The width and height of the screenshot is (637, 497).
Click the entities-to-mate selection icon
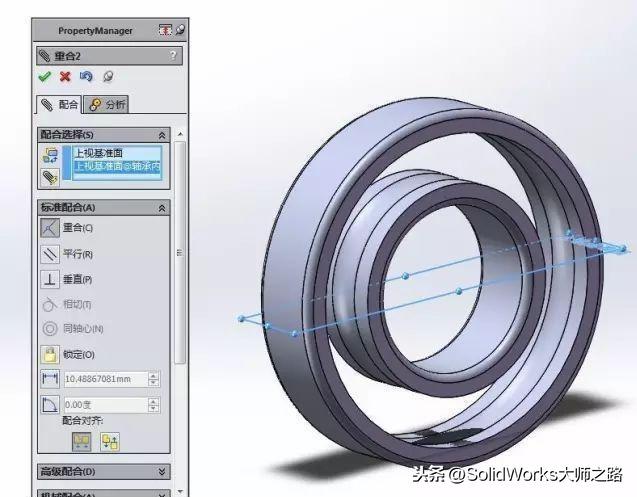click(50, 156)
